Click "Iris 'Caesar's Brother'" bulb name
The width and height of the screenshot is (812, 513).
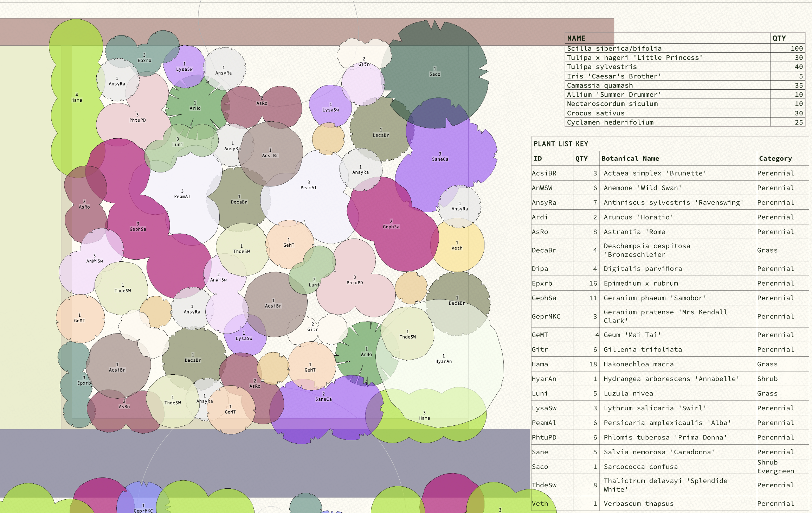614,76
